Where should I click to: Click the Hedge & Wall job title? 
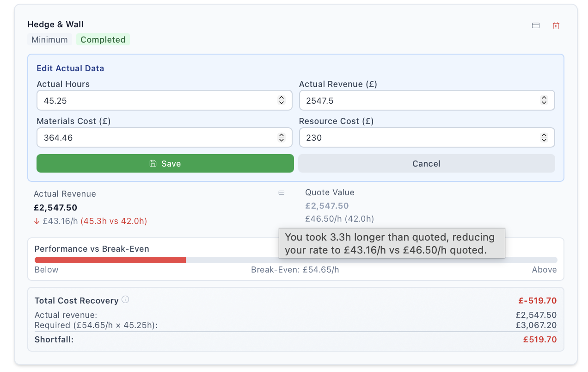coord(55,25)
